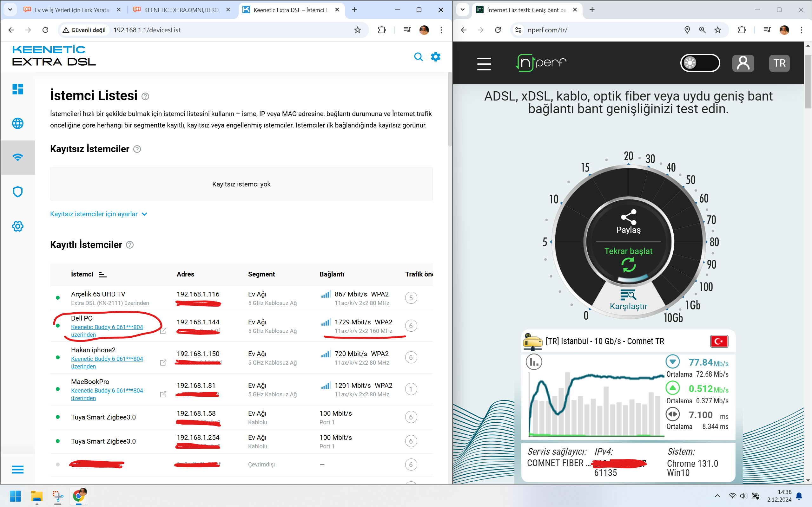The height and width of the screenshot is (507, 812).
Task: Open external link icon for Hakan iphone2 row
Action: coord(163,362)
